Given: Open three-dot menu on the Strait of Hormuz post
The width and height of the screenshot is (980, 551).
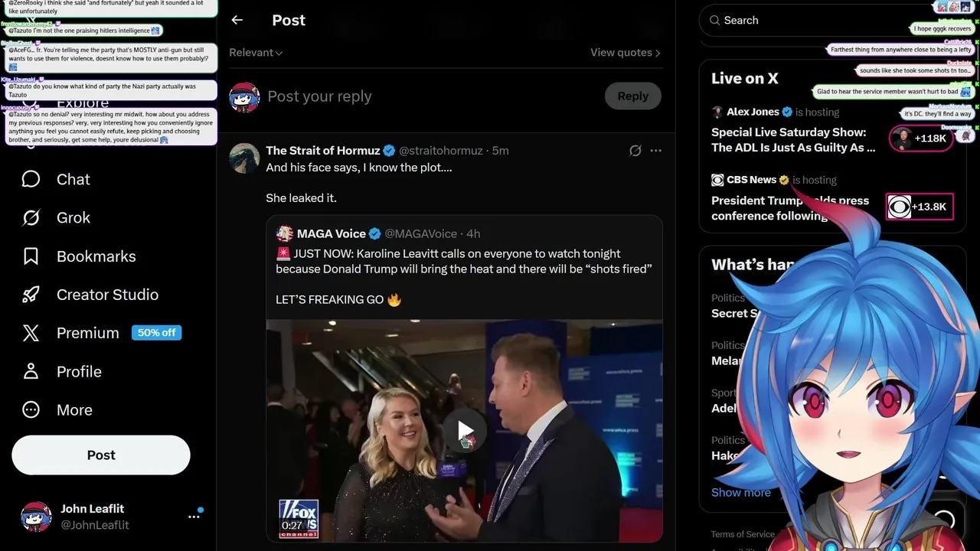Looking at the screenshot, I should point(655,151).
